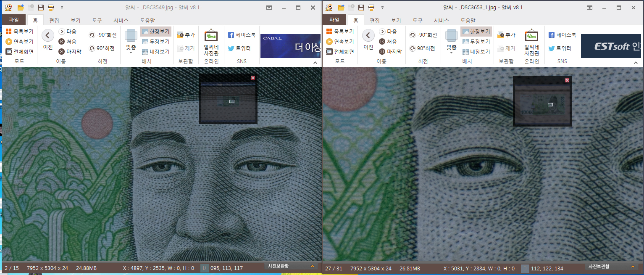
Task: Toggle 두장보기 layout in the _DSC3653_1.jpg window
Action: 476,42
